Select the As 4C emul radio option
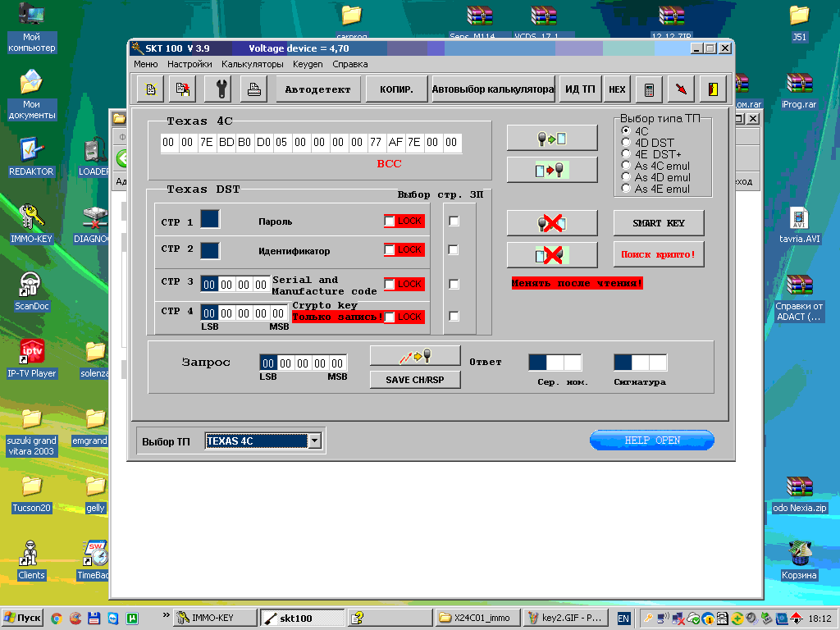The image size is (840, 630). coord(628,166)
